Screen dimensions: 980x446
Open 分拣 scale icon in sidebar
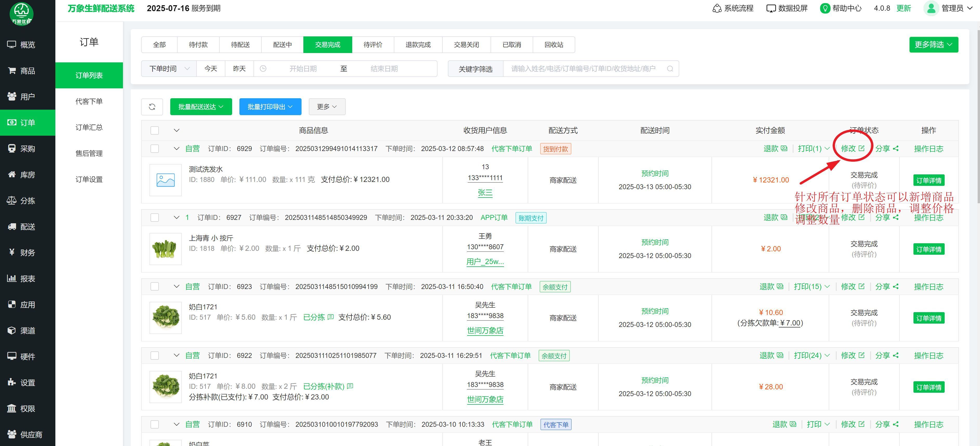click(x=11, y=200)
